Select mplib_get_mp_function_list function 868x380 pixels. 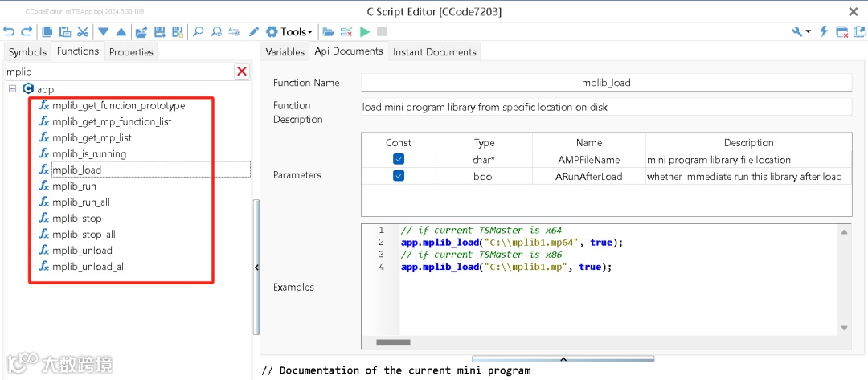[x=112, y=121]
